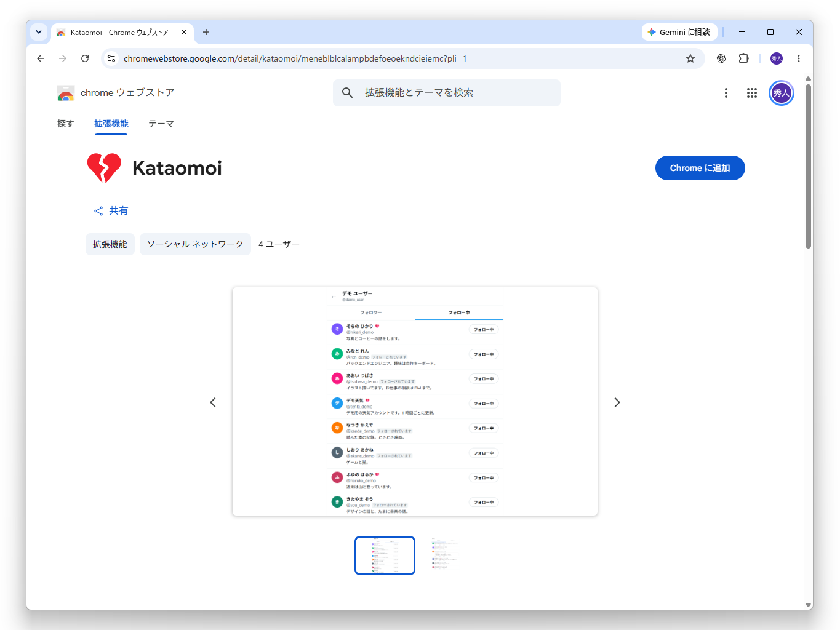Open the Chrome profile avatar in toolbar
The width and height of the screenshot is (840, 630).
[x=777, y=58]
